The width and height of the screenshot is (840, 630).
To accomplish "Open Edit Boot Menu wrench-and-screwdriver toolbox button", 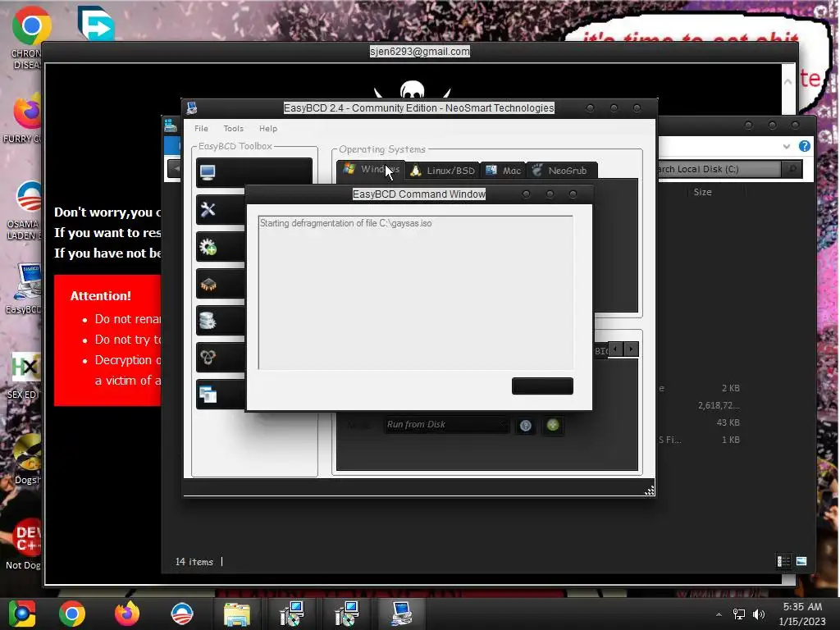I will [x=220, y=209].
